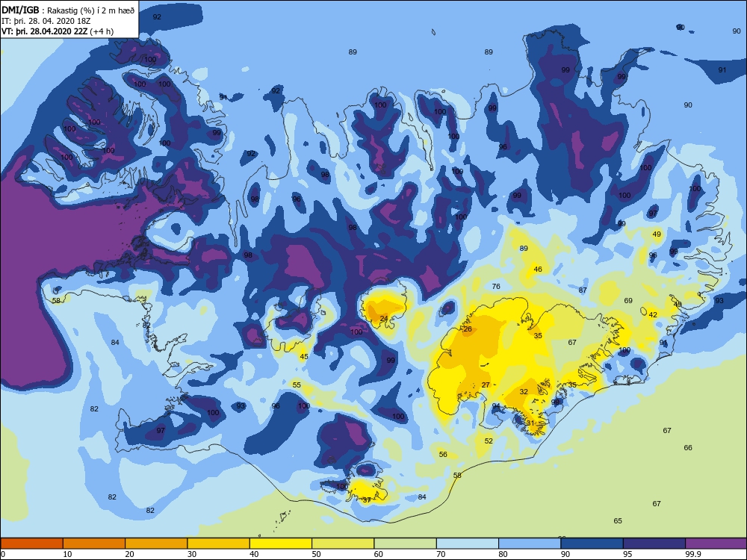Click the orange 10–20 legend swatch
747x560 pixels.
click(94, 544)
